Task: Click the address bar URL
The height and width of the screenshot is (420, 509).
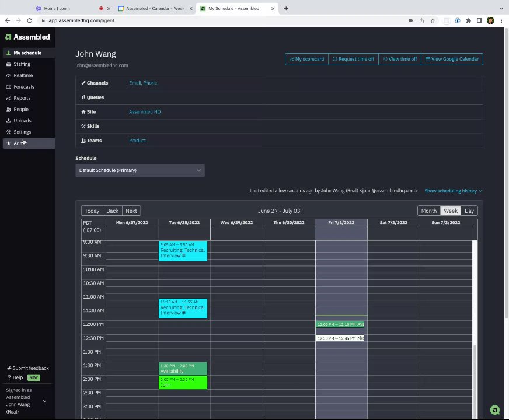Action: [82, 20]
